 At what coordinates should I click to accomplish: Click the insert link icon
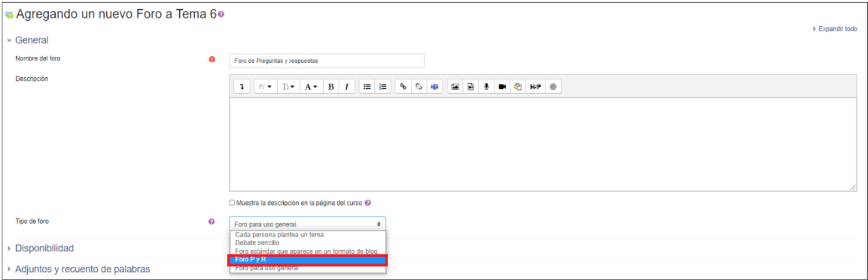coord(403,87)
